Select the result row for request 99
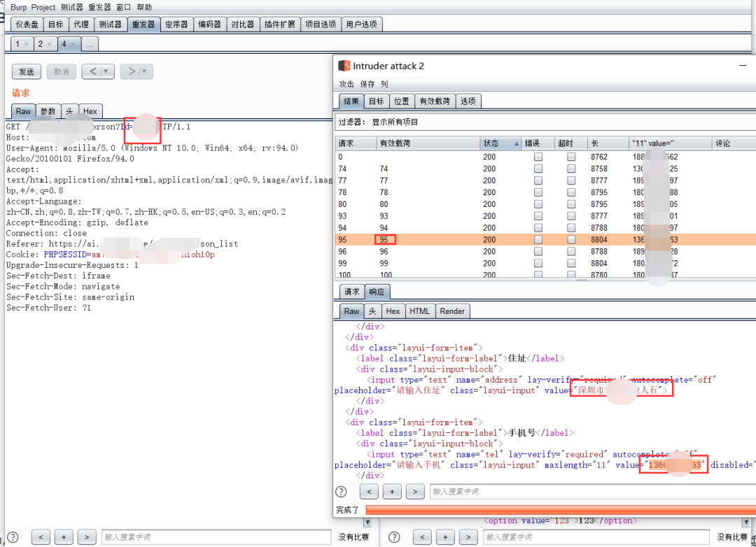The width and height of the screenshot is (756, 547). point(545,263)
